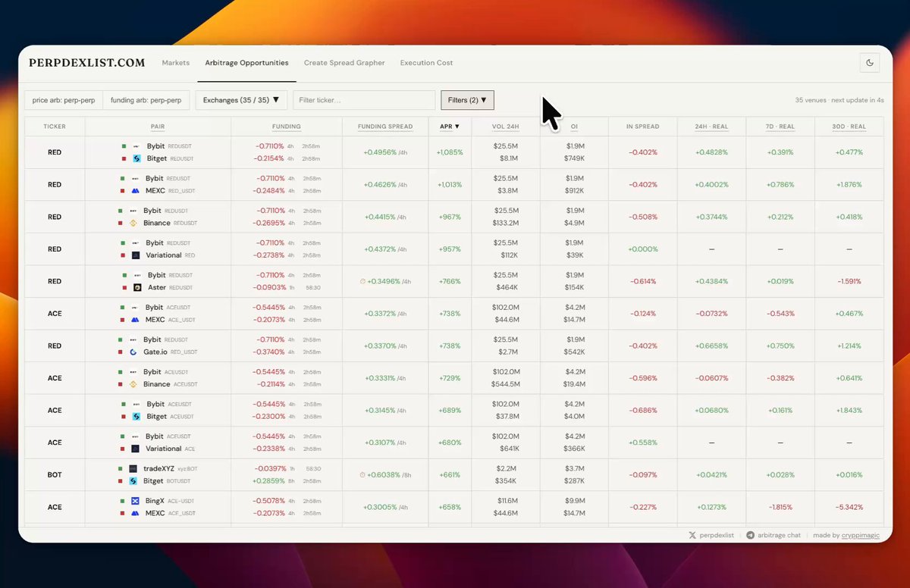Click the IN SPREAD column header
Image resolution: width=910 pixels, height=588 pixels.
pos(643,127)
